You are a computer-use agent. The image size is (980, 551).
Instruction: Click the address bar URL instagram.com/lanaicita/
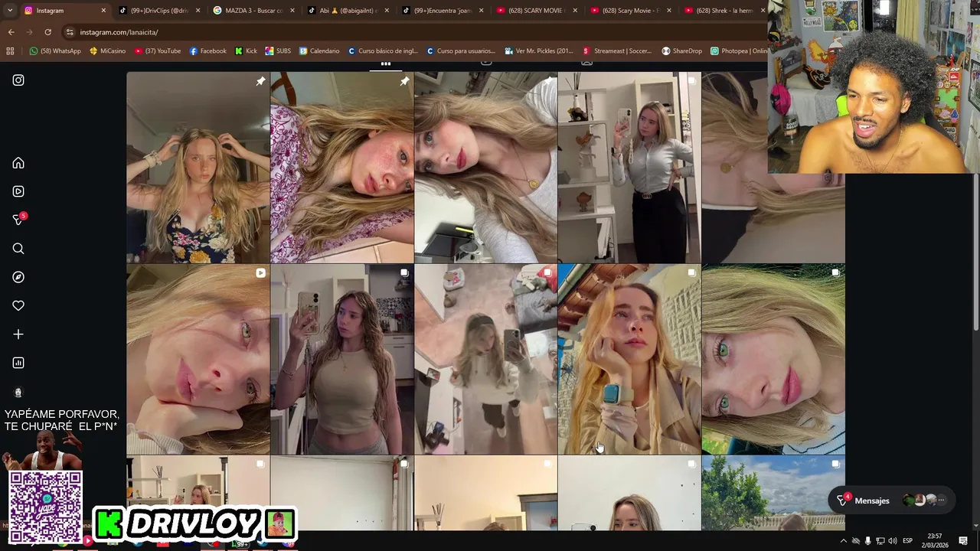pyautogui.click(x=119, y=32)
